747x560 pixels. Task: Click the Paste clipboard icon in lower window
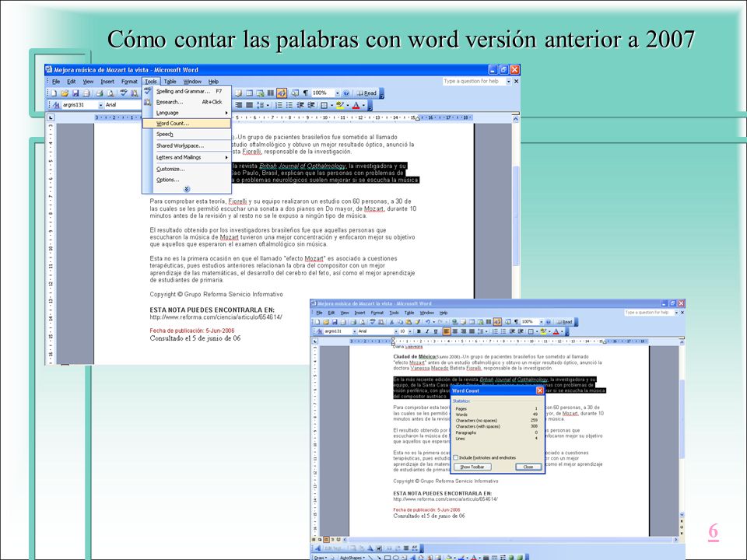(x=409, y=322)
